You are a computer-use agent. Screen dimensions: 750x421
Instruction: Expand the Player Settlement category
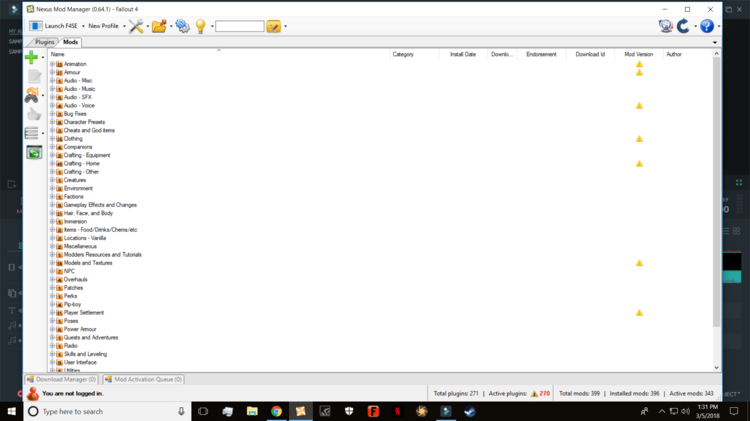(53, 313)
